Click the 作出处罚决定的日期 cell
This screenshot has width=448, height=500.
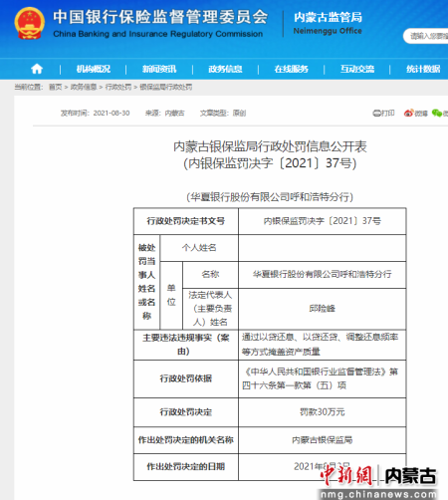click(186, 467)
